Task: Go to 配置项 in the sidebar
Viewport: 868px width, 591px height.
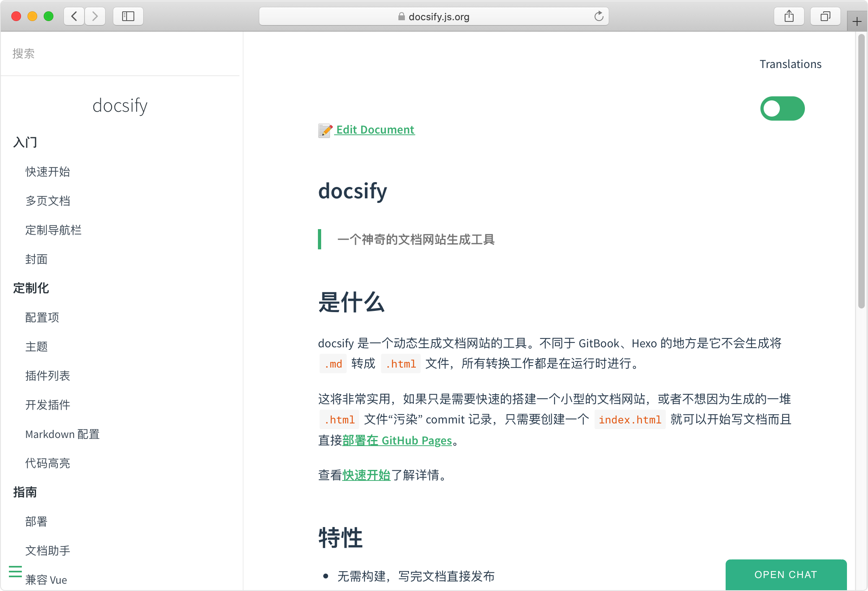Action: 42,317
